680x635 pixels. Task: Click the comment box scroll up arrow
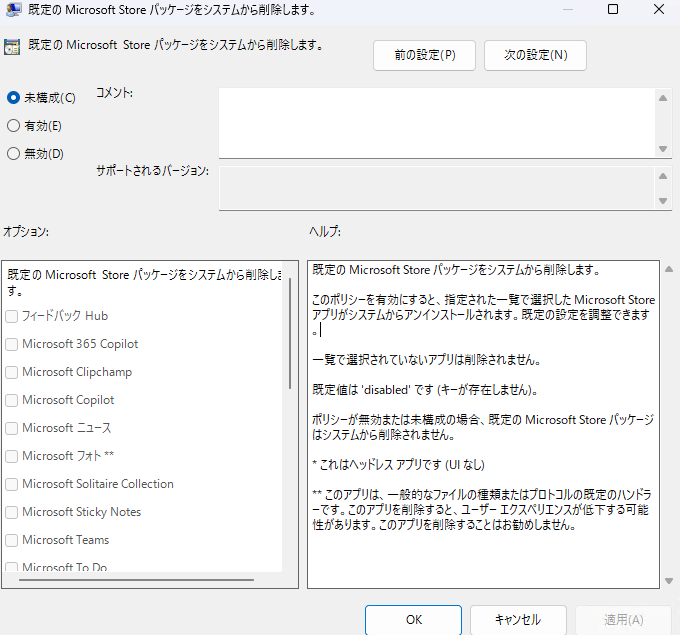coord(663,98)
